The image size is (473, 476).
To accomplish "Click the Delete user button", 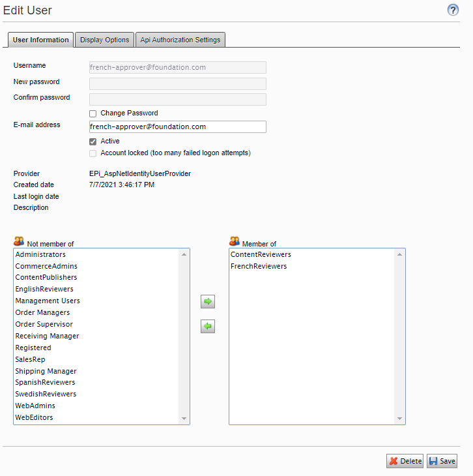I will click(405, 461).
